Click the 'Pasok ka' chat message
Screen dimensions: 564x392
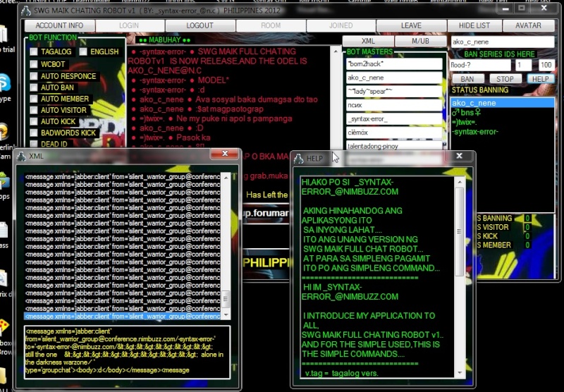pos(171,137)
